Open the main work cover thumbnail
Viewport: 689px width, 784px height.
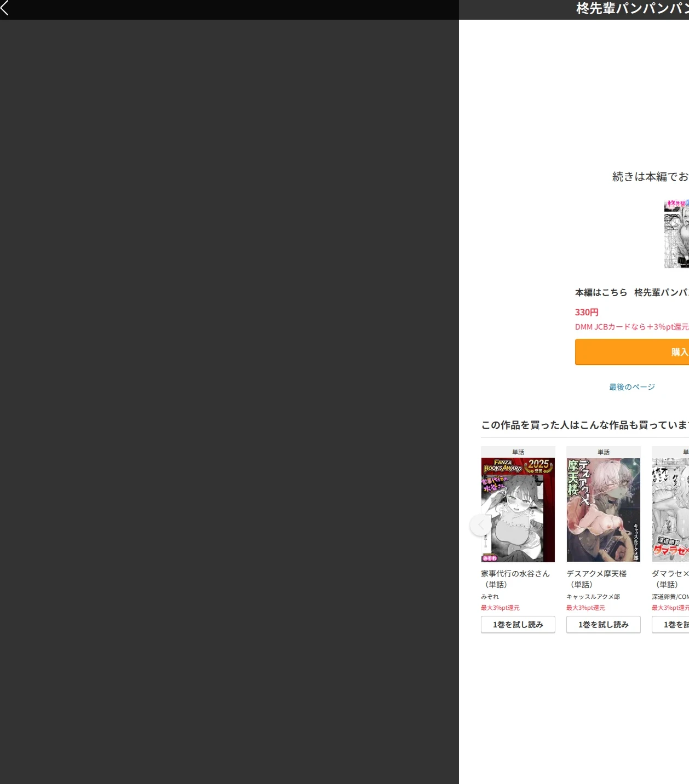click(676, 234)
